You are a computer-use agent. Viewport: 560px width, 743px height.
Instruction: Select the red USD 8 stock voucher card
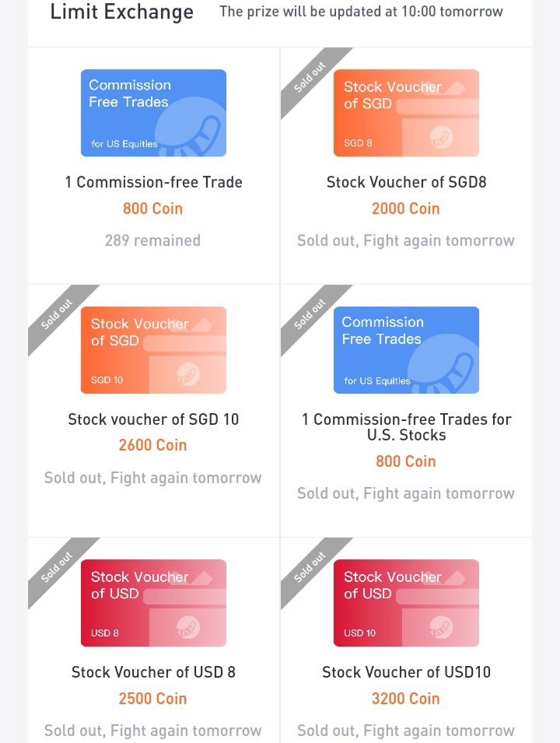coord(153,603)
